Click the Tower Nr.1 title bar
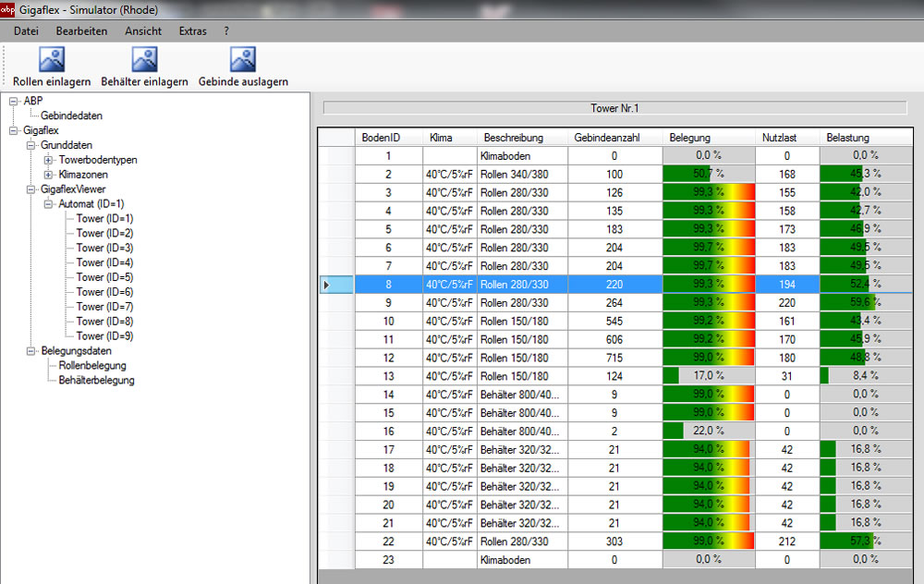924x584 pixels. (614, 108)
